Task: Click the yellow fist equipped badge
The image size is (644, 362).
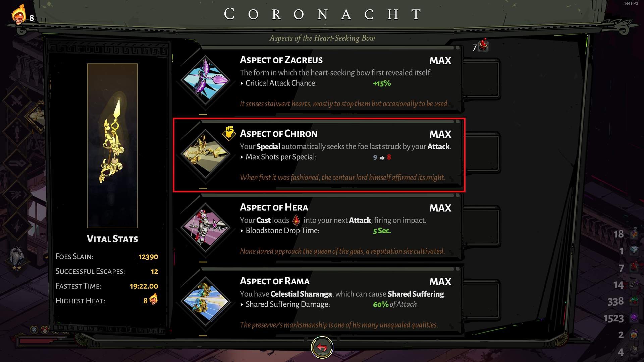Action: click(229, 133)
